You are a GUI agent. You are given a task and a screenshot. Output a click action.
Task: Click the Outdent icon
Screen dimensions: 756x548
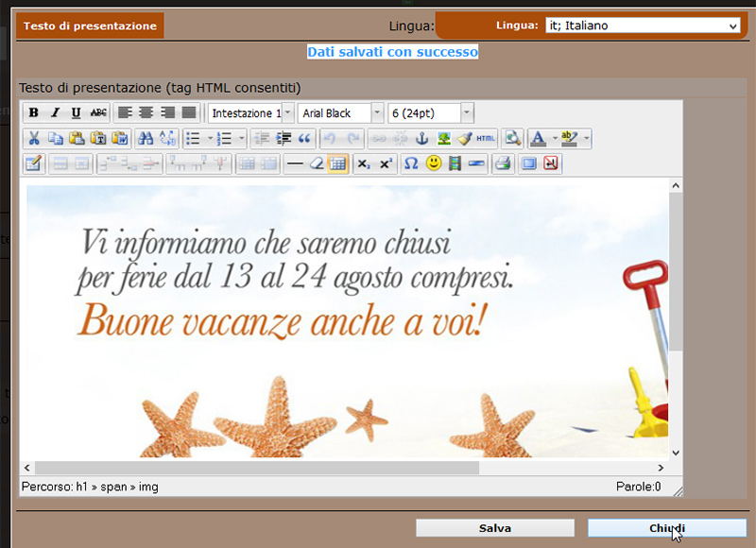click(x=262, y=139)
